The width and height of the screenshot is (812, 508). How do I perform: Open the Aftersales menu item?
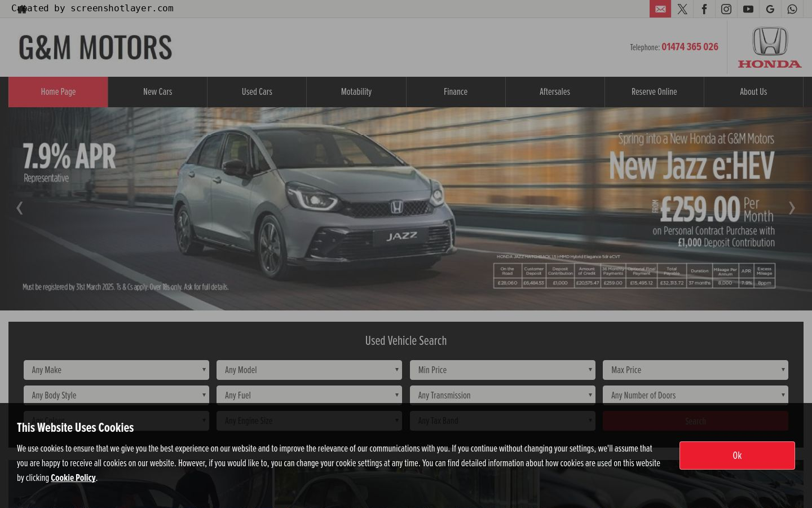point(555,92)
